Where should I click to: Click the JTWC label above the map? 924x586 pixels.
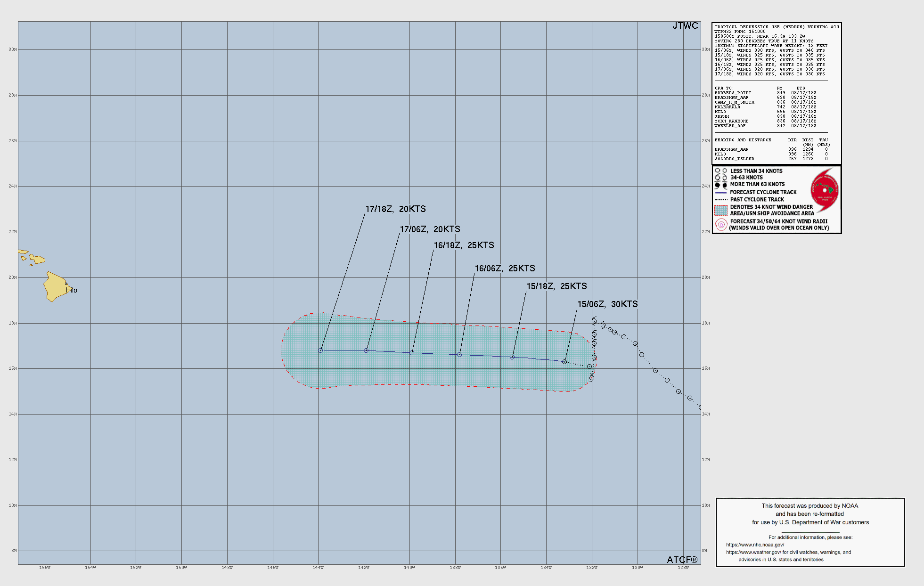685,26
